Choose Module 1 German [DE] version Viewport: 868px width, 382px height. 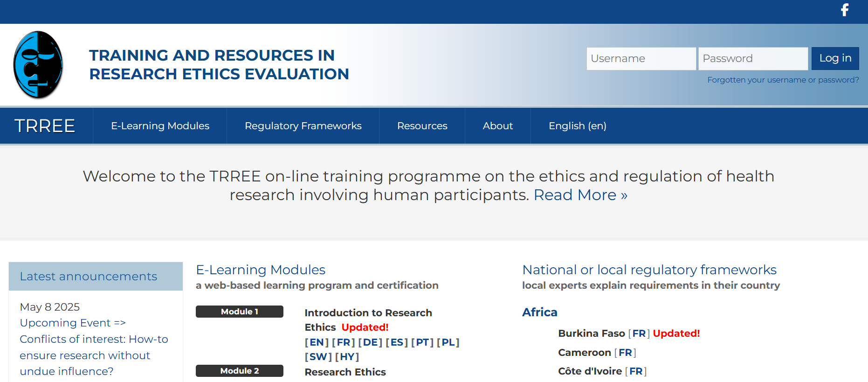pyautogui.click(x=370, y=342)
